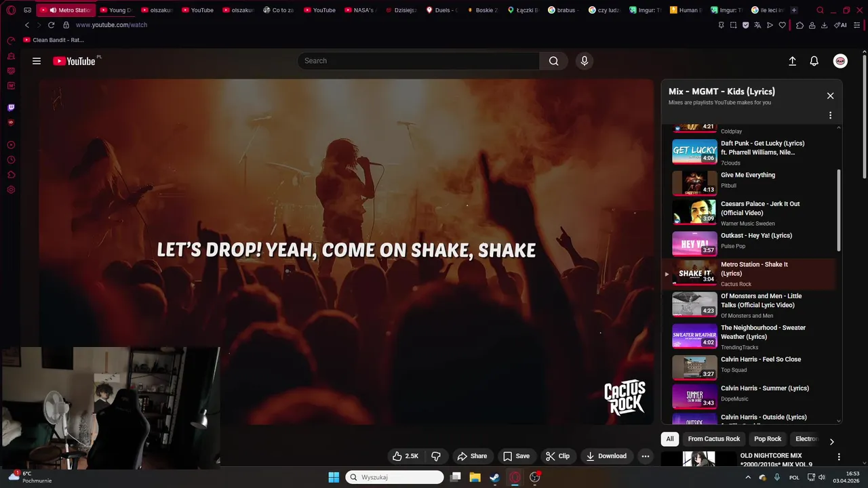868x488 pixels.
Task: Open Opera sidebar settings gear
Action: (11, 190)
